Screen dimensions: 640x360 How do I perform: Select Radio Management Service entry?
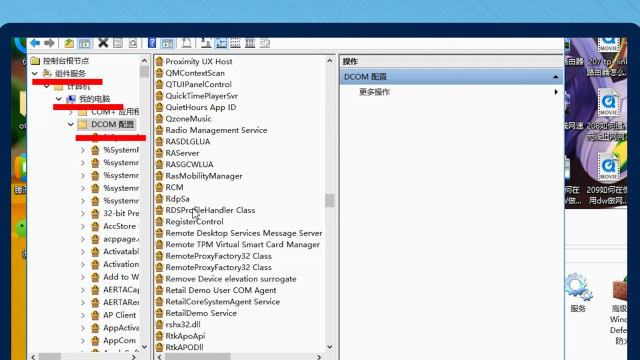click(216, 130)
